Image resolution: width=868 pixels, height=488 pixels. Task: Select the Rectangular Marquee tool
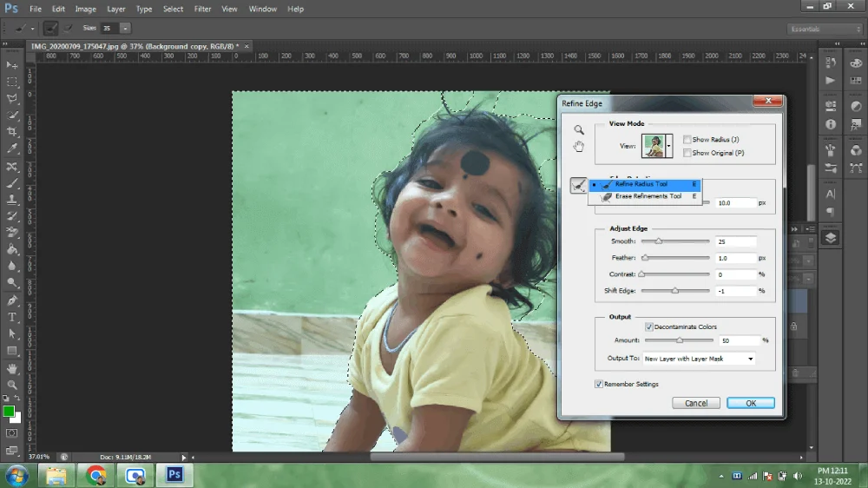[11, 82]
